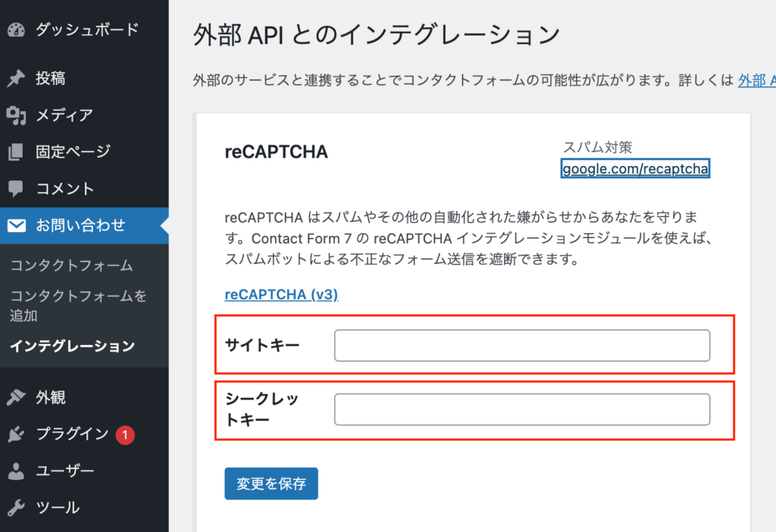Click the person icon beside ユーザー
The height and width of the screenshot is (532, 776).
click(16, 471)
